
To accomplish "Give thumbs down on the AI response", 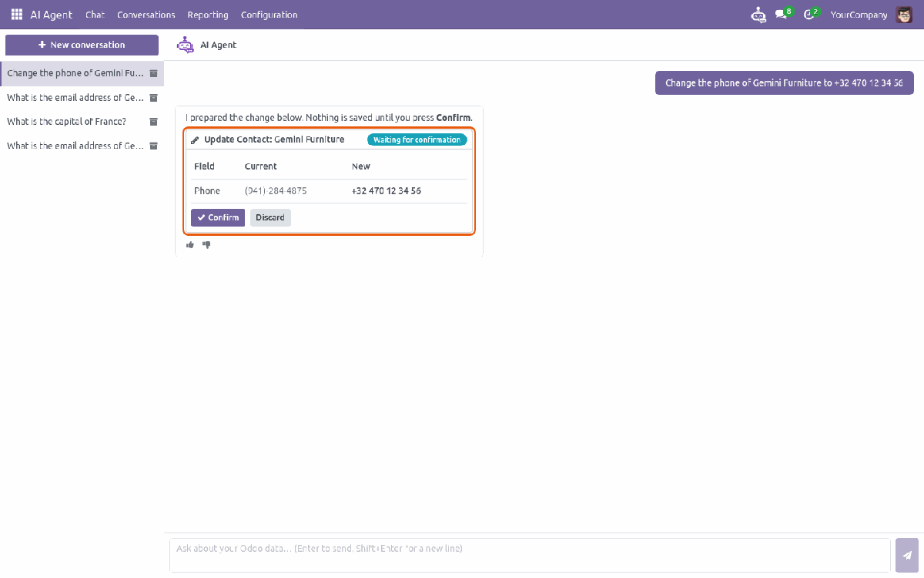I will point(206,245).
